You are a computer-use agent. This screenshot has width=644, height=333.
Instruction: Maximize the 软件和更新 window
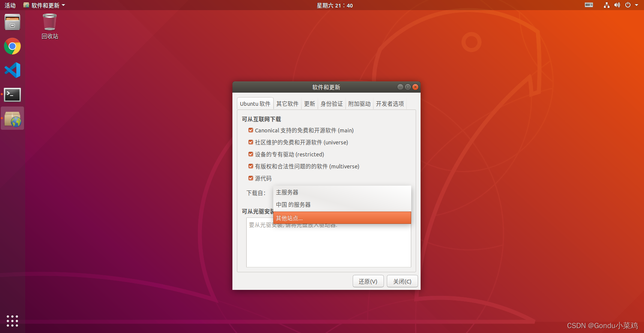point(408,87)
